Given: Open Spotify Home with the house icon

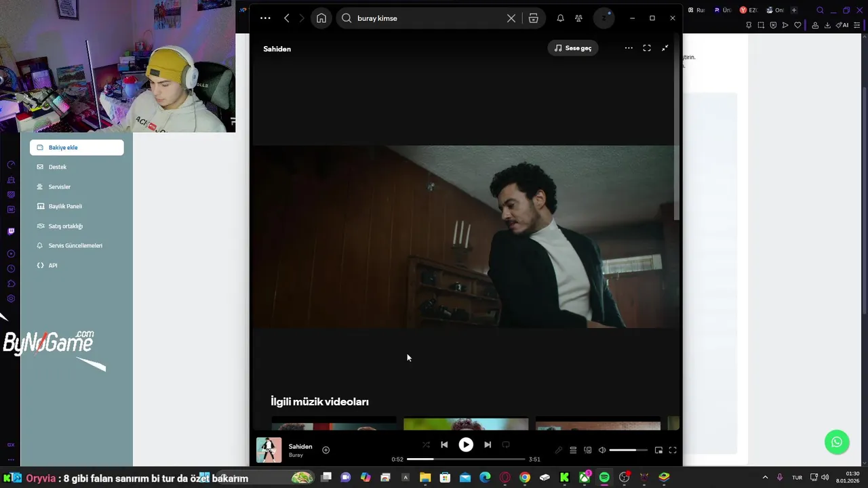Looking at the screenshot, I should tap(321, 18).
